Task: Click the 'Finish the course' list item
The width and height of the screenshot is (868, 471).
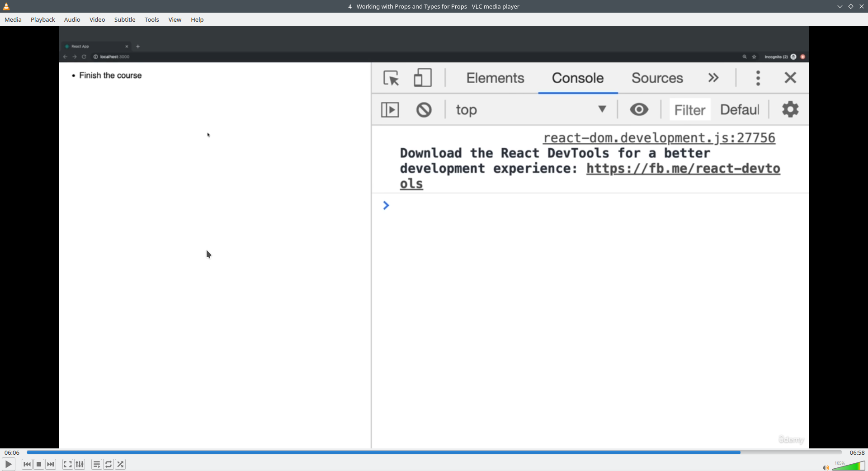Action: [x=110, y=75]
